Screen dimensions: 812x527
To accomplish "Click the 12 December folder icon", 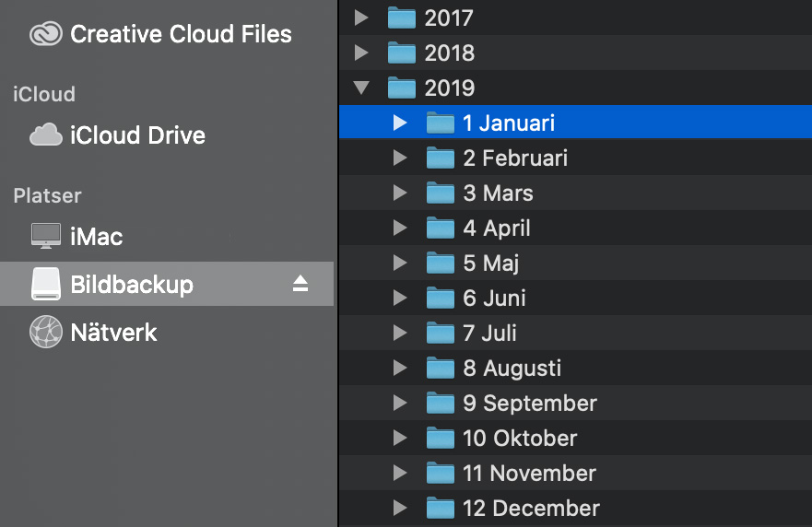I will coord(441,508).
